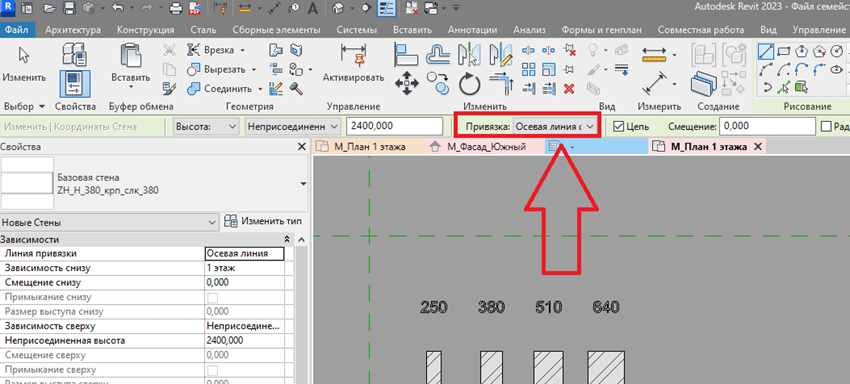Click the Open folder icon in quick access toolbar
This screenshot has width=850, height=384.
pos(49,9)
